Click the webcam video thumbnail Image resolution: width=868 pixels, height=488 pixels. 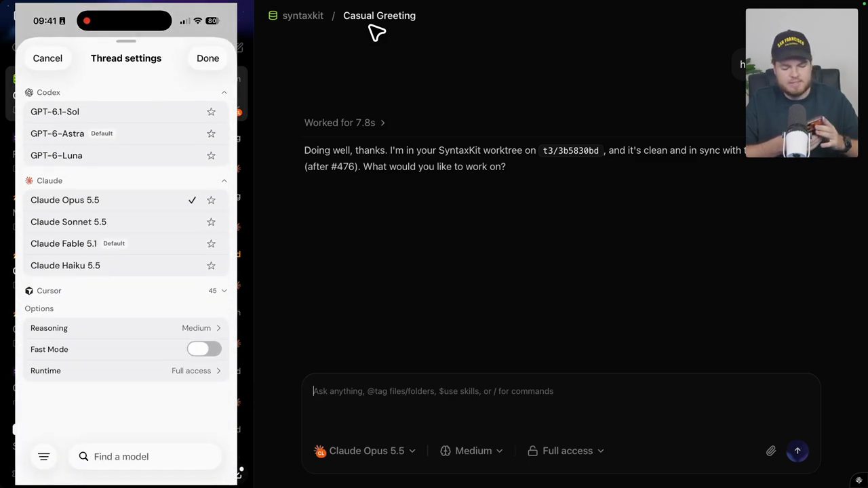pos(802,83)
